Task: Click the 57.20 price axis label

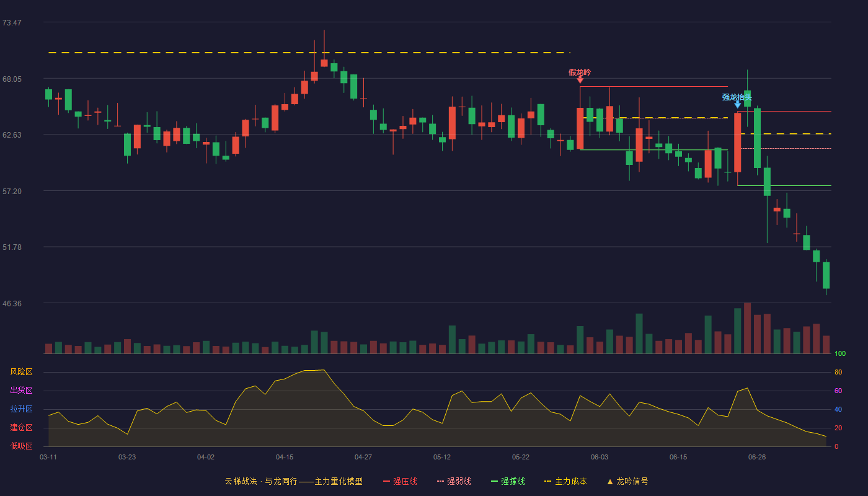Action: pos(12,192)
